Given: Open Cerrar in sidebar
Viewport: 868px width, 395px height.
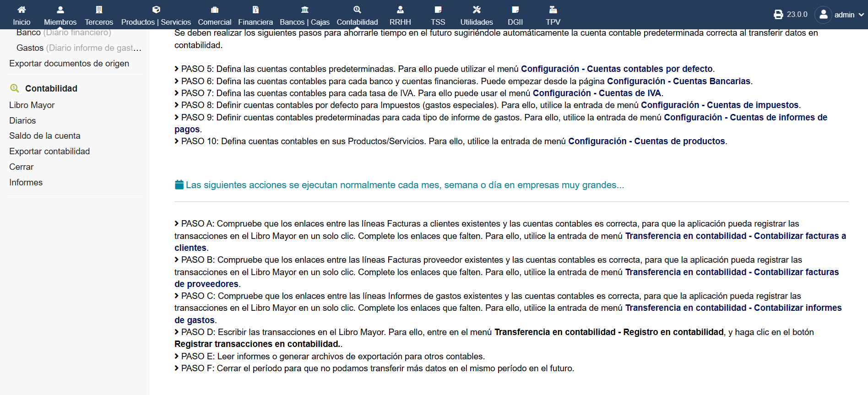Looking at the screenshot, I should pos(22,167).
